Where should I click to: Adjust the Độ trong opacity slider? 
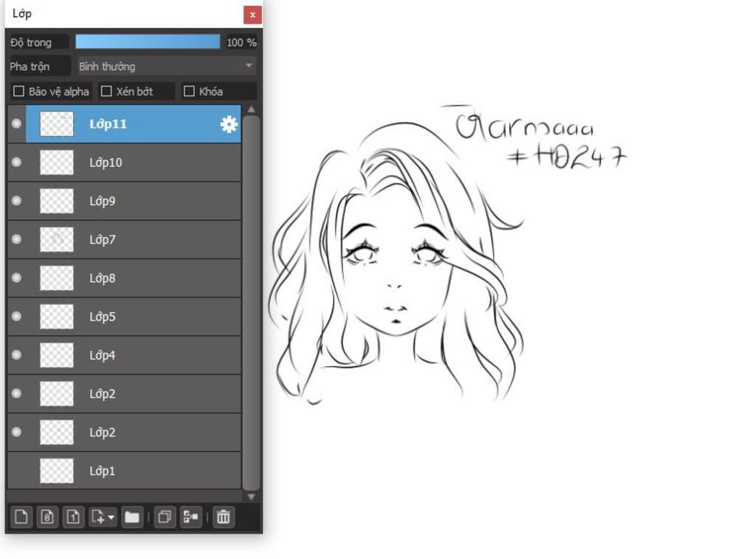tap(148, 42)
